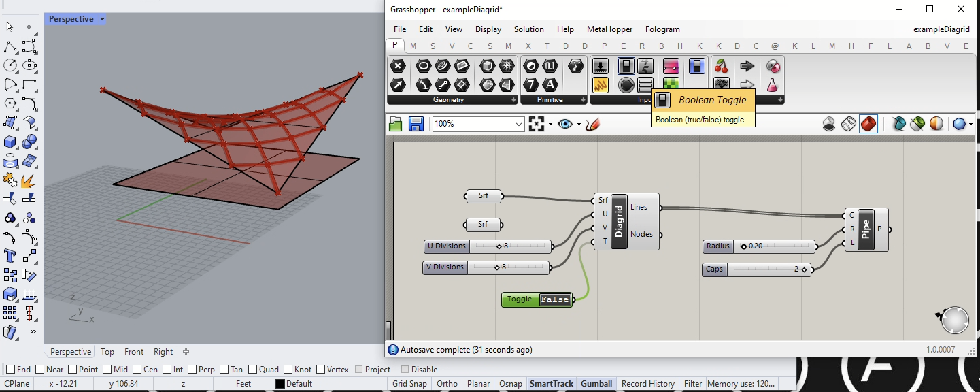Open the Perspective viewport title dropdown arrow
This screenshot has height=392, width=980.
102,19
